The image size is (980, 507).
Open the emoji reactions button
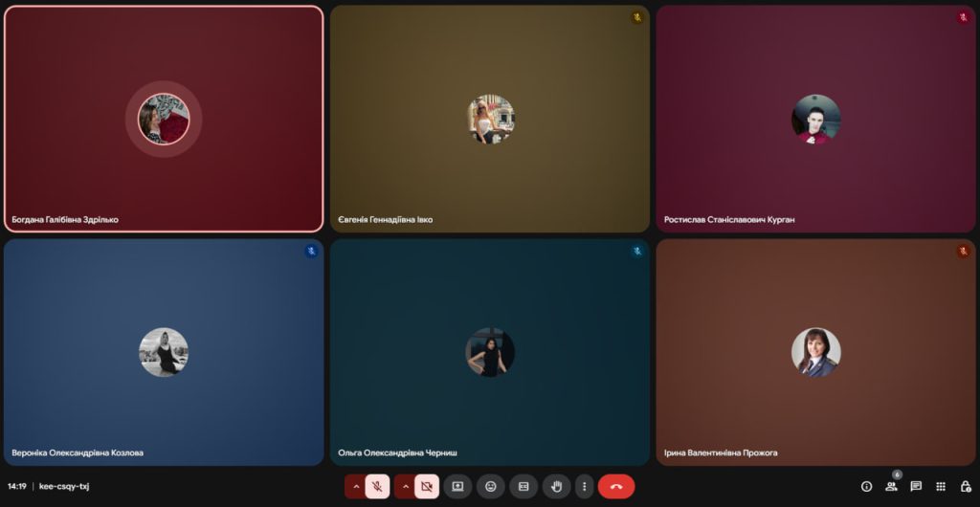(491, 486)
